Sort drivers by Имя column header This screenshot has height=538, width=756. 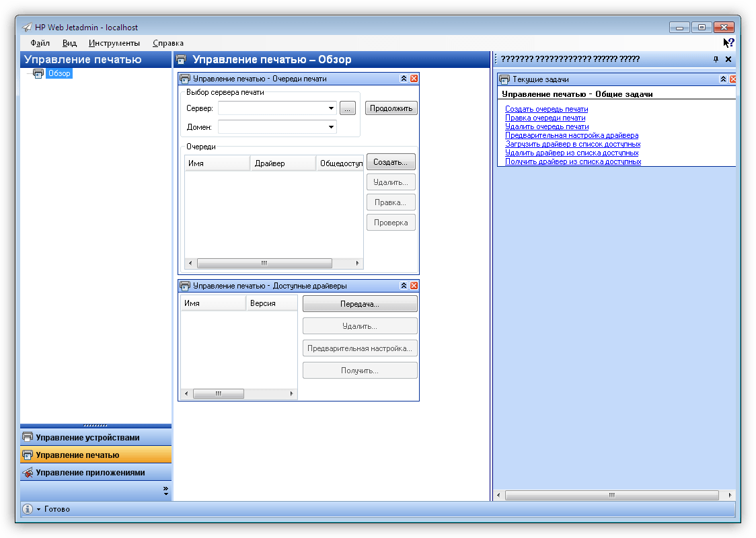[x=214, y=303]
